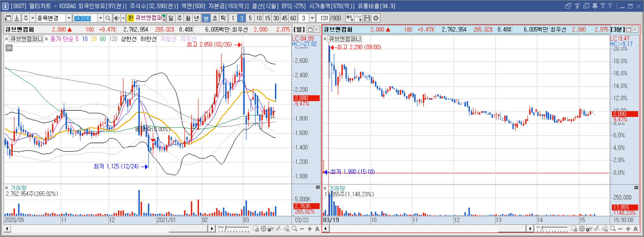The image size is (644, 237).
Task: Click the stock code field 043090
Action: click(85, 18)
